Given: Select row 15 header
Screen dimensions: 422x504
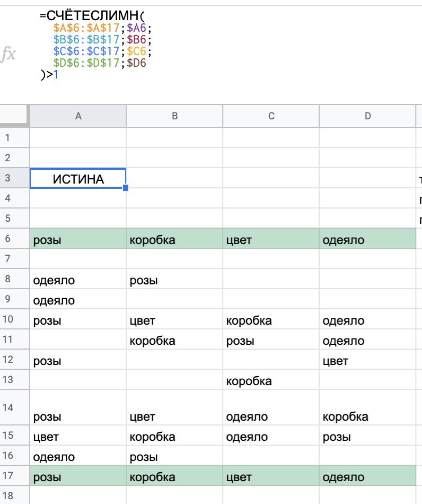Looking at the screenshot, I should (x=14, y=435).
